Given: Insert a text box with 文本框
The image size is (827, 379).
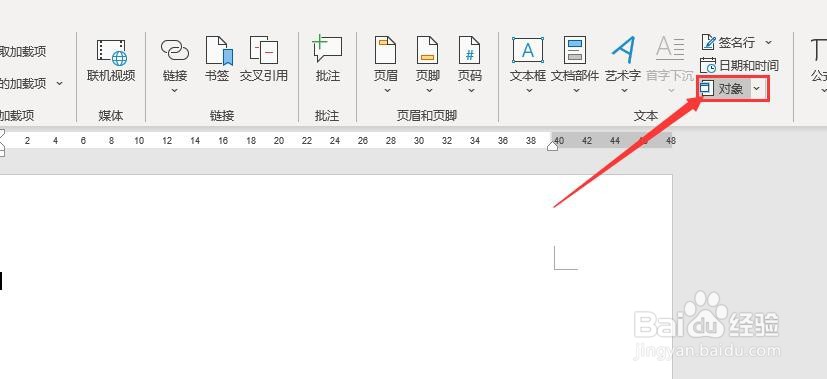Looking at the screenshot, I should (x=528, y=61).
